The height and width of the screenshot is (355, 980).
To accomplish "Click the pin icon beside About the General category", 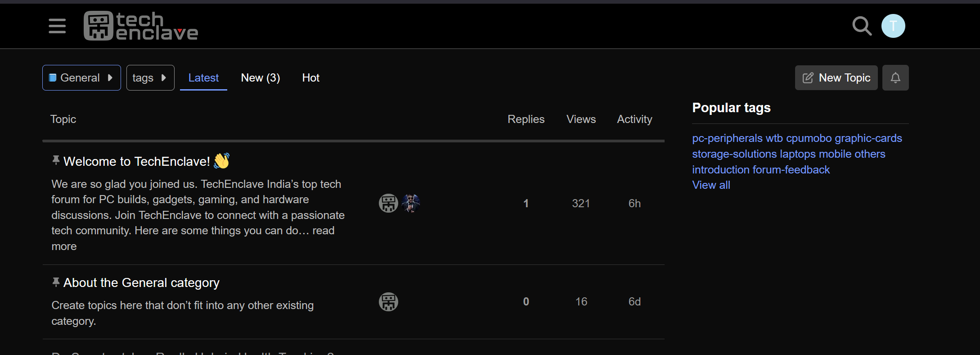I will [56, 282].
